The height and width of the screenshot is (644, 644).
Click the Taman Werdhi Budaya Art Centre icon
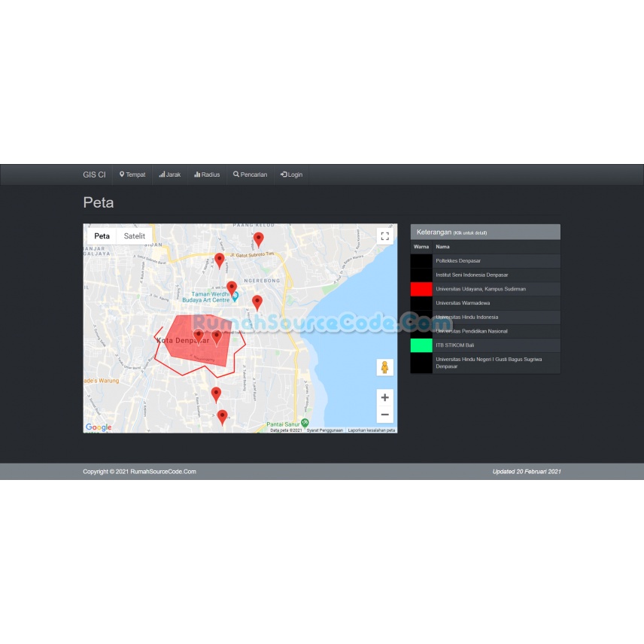235,296
